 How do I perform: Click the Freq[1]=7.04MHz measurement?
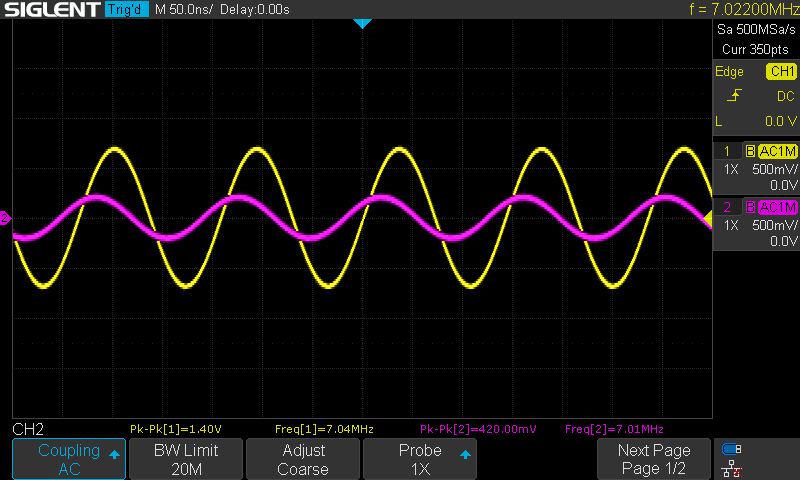[x=324, y=429]
